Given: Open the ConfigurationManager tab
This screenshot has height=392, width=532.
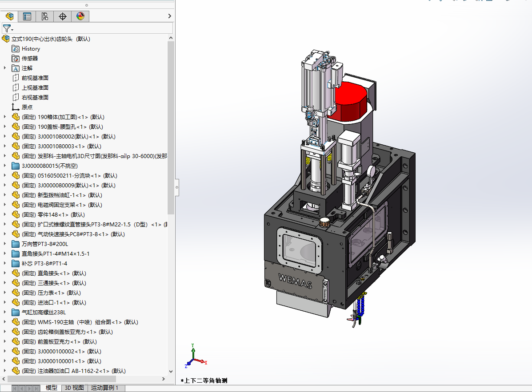Looking at the screenshot, I should 45,16.
